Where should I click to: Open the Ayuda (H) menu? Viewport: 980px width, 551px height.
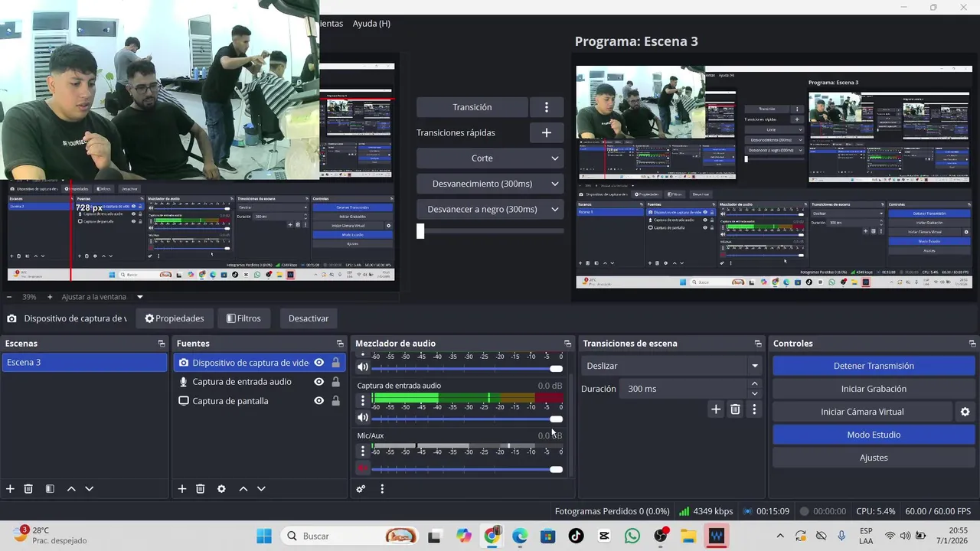[x=371, y=24]
